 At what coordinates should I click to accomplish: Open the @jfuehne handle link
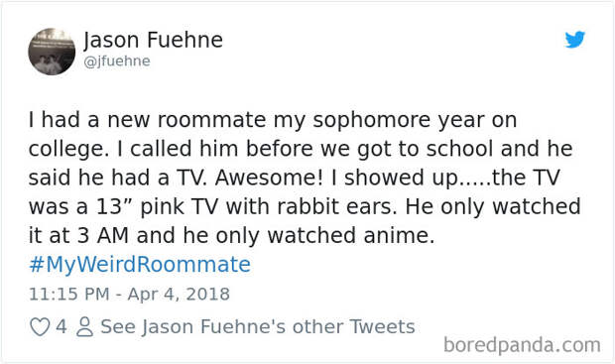tap(117, 61)
